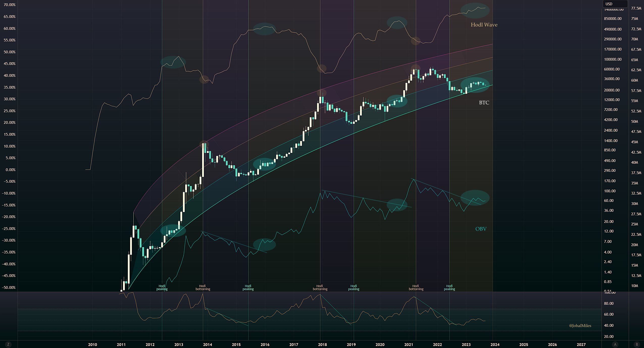Toggle the B scale button
The height and width of the screenshot is (348, 644).
click(637, 344)
